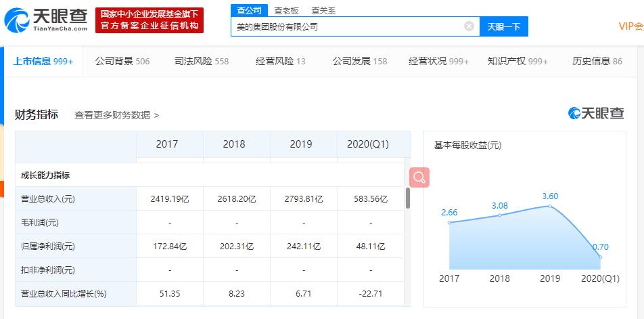Click the 48.11亿 net profit cell

coord(371,247)
